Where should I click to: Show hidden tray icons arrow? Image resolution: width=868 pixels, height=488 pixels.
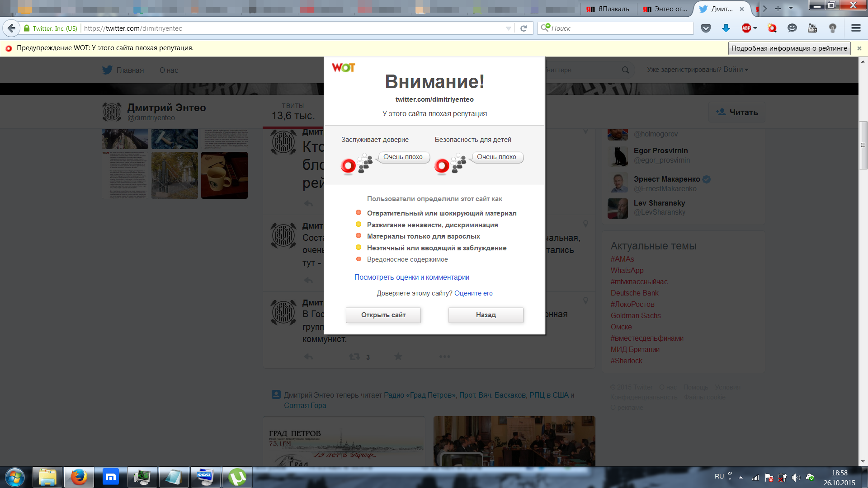pos(741,478)
